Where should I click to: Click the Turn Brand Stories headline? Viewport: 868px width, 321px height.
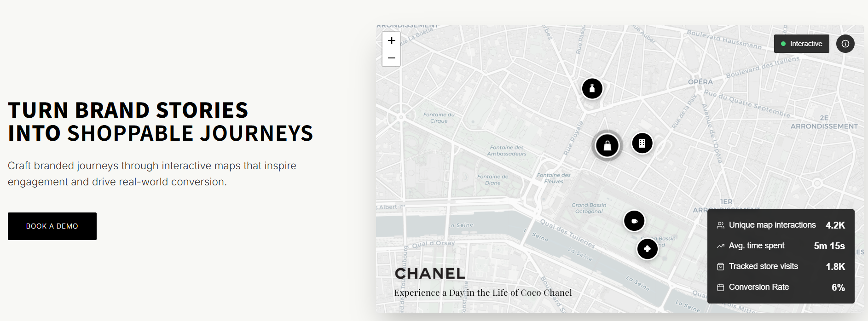tap(160, 122)
